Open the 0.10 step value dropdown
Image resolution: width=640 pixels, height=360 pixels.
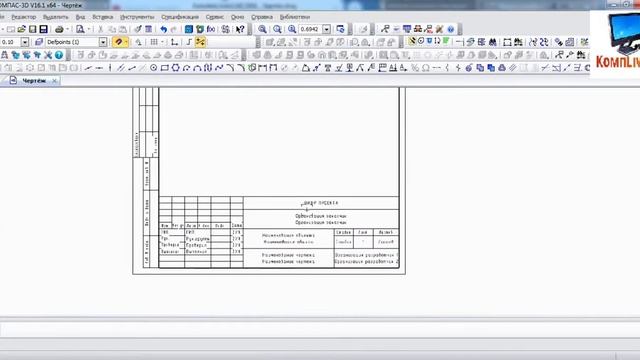point(25,42)
